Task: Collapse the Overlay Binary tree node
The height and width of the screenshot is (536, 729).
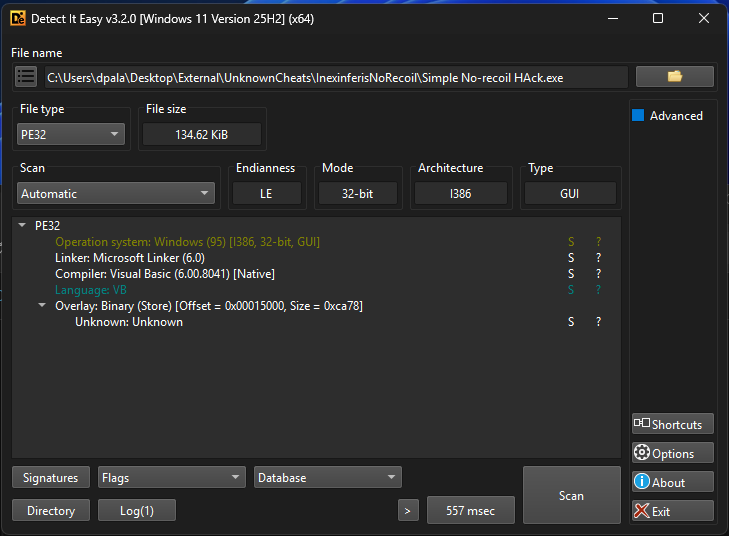Action: [x=42, y=305]
